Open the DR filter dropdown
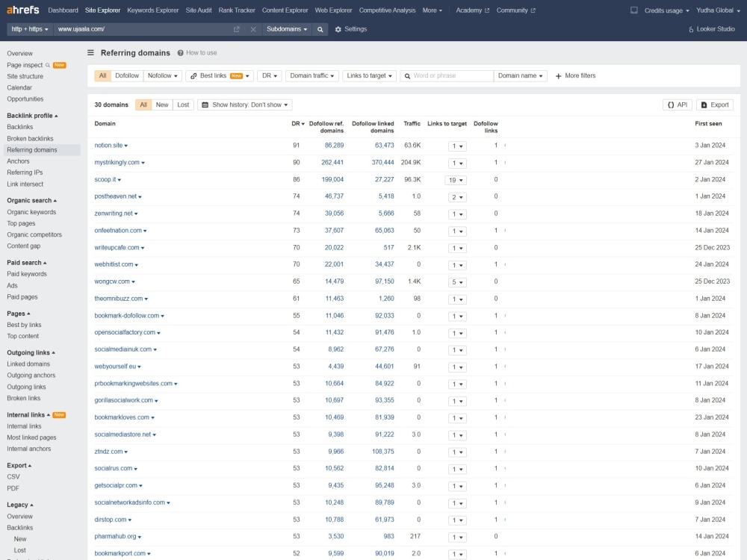747x560 pixels. (269, 75)
